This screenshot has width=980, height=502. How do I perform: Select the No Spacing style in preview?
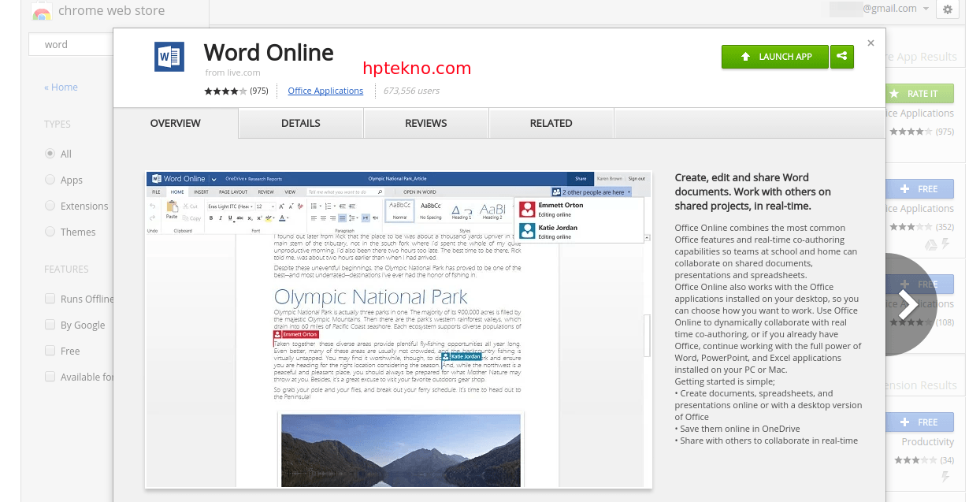tap(431, 210)
